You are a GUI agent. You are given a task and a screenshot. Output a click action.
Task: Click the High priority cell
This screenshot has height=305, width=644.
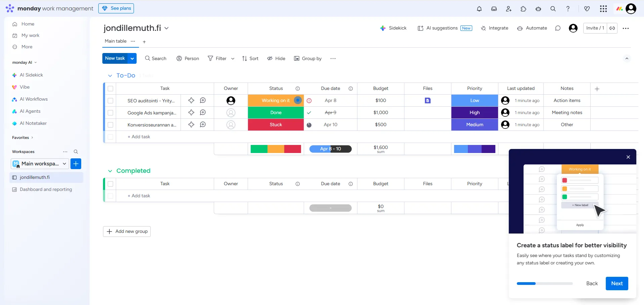(474, 113)
